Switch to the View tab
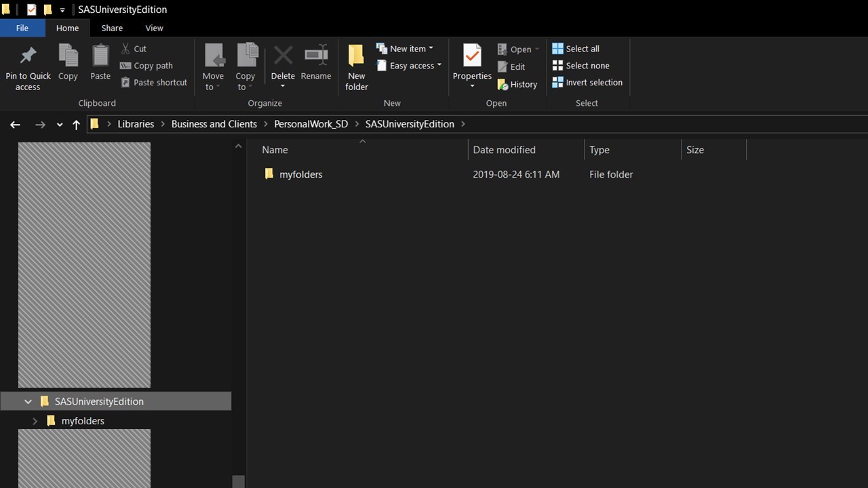 click(154, 28)
